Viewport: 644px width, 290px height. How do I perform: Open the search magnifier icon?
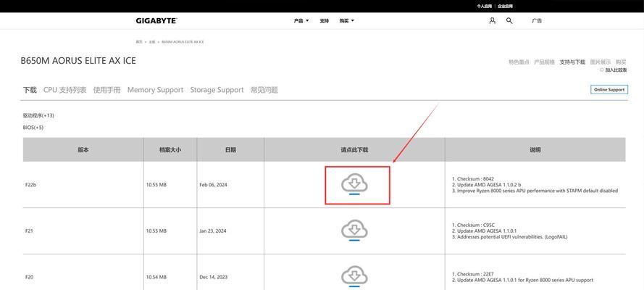509,20
